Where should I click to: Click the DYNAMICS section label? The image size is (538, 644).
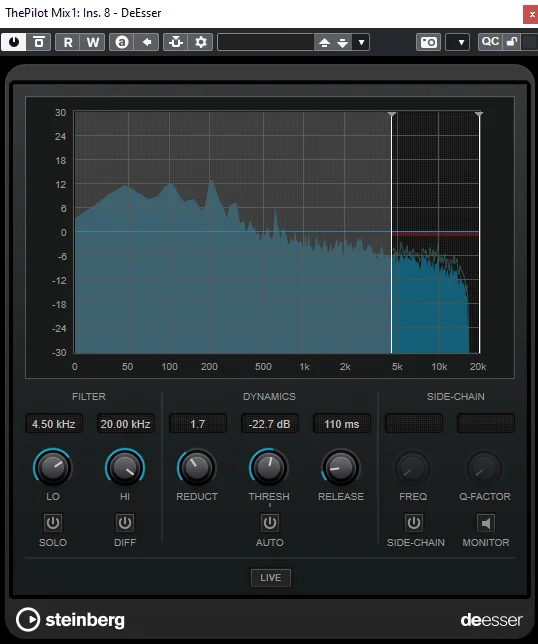(269, 396)
